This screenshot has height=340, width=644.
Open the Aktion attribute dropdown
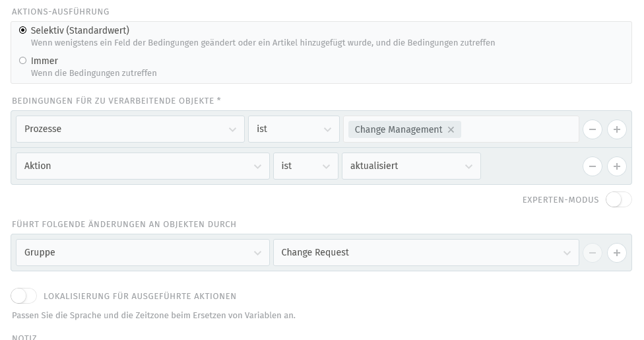(143, 166)
